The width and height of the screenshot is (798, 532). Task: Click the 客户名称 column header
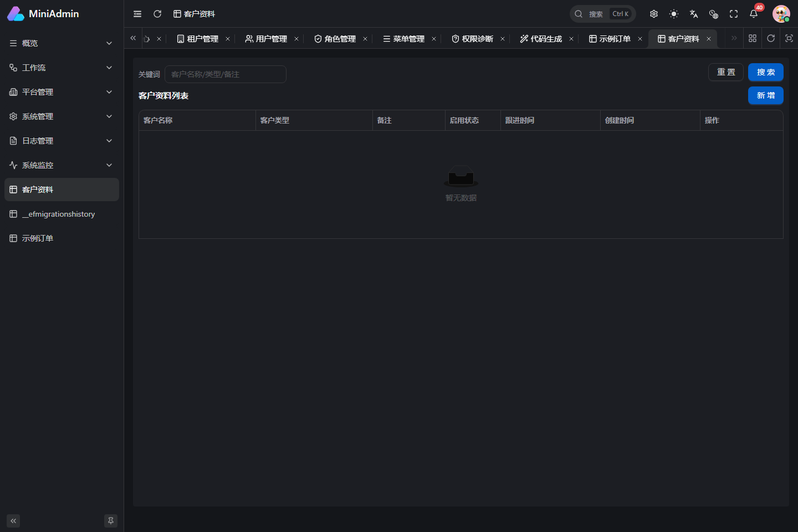(197, 120)
